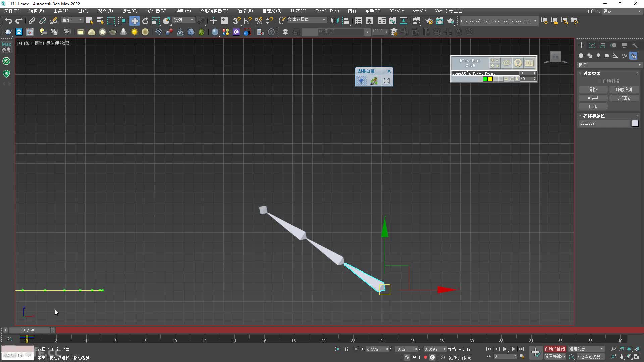Select the Rectangular Selection Region tool
Viewport: 644px width, 362px height.
111,21
